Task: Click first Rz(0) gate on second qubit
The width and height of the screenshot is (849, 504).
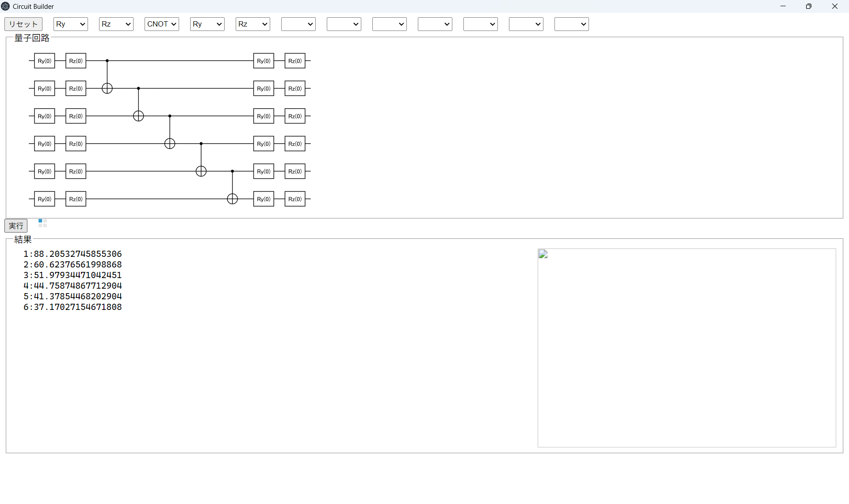Action: click(76, 88)
